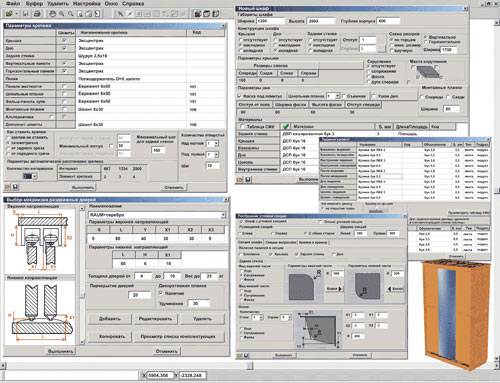Click the Редактировать button

click(x=155, y=319)
